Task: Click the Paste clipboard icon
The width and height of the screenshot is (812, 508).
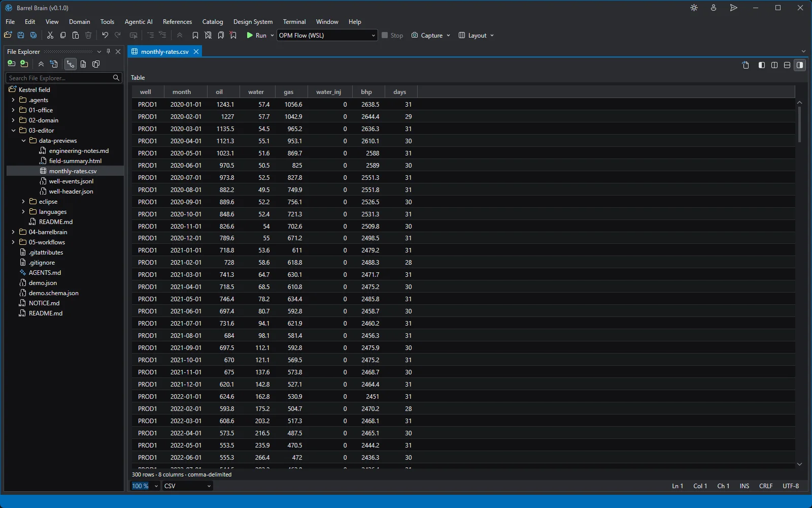Action: tap(76, 35)
